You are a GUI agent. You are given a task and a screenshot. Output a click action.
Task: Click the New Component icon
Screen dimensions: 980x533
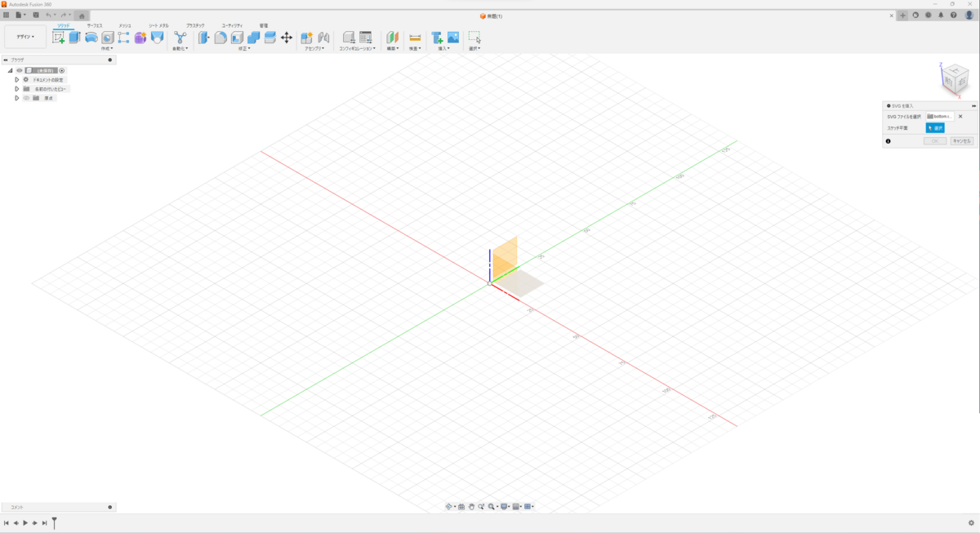(x=307, y=38)
